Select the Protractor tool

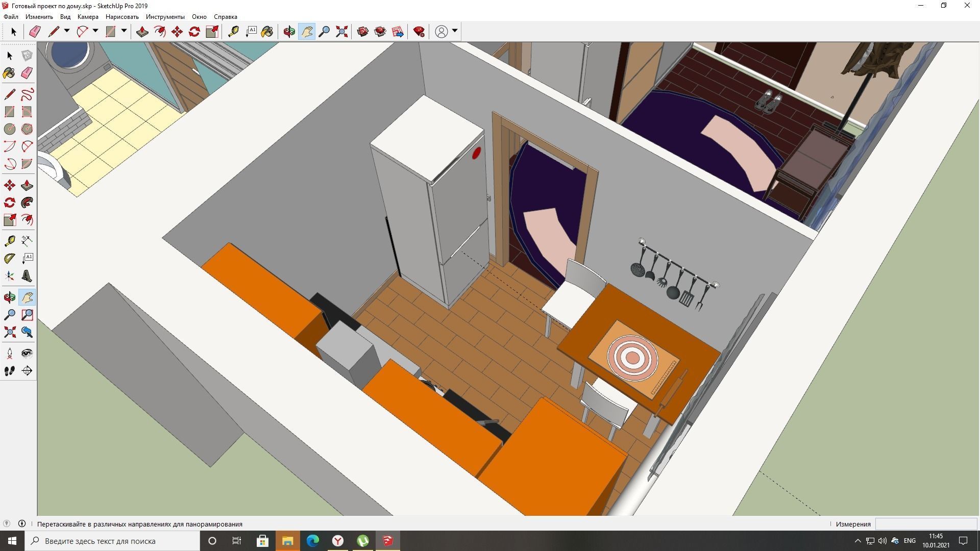[x=10, y=259]
